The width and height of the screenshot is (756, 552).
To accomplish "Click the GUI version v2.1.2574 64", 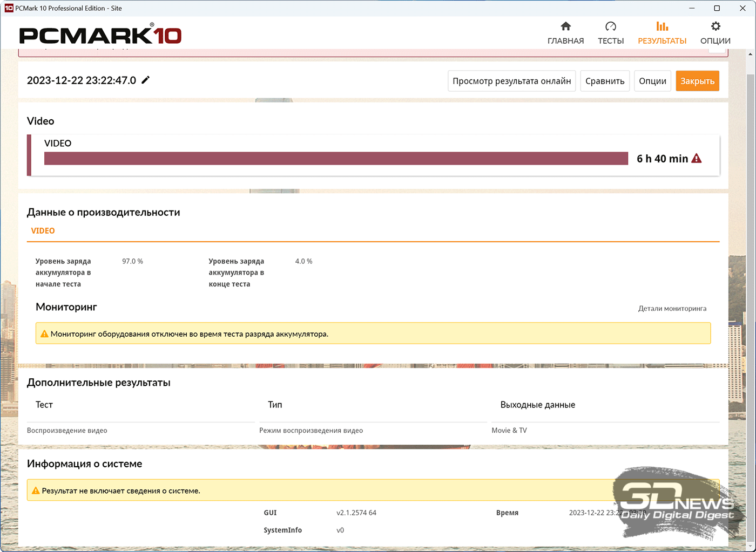I will [356, 513].
